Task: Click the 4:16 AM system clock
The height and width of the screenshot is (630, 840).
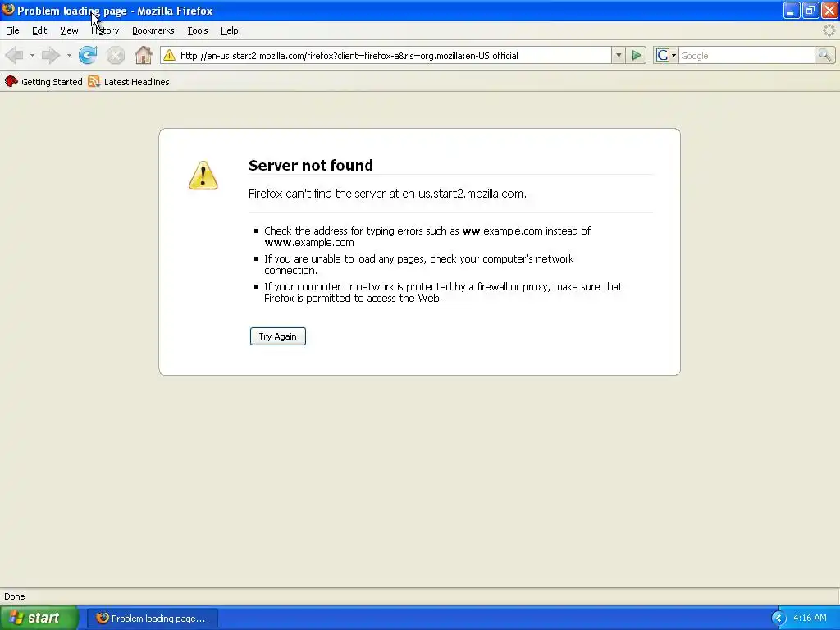Action: (810, 618)
